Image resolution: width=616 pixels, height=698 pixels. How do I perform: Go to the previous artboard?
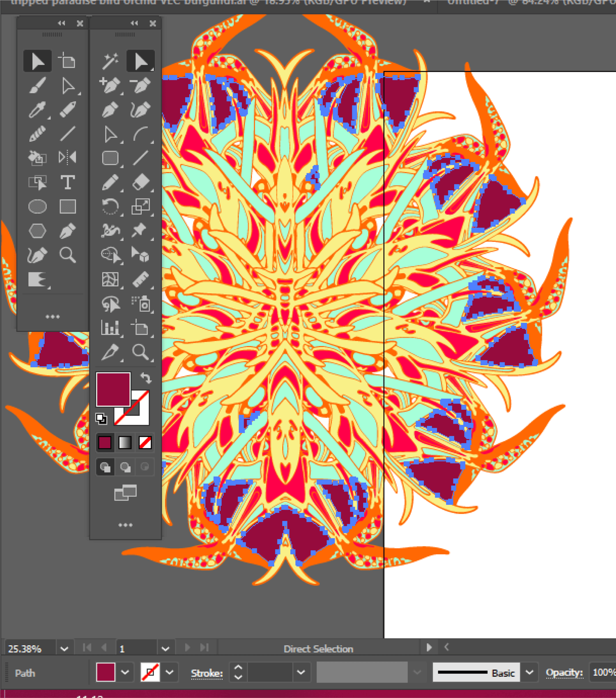tap(104, 648)
